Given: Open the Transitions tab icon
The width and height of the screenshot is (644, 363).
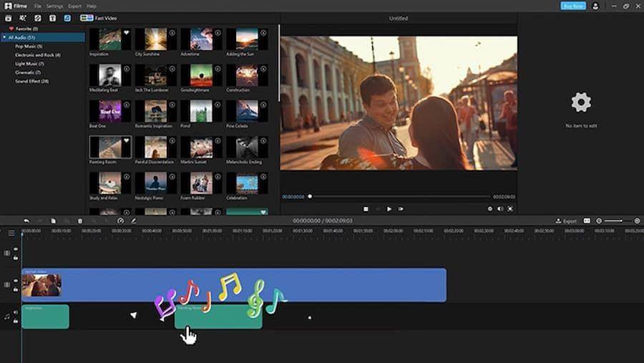Looking at the screenshot, I should click(38, 18).
